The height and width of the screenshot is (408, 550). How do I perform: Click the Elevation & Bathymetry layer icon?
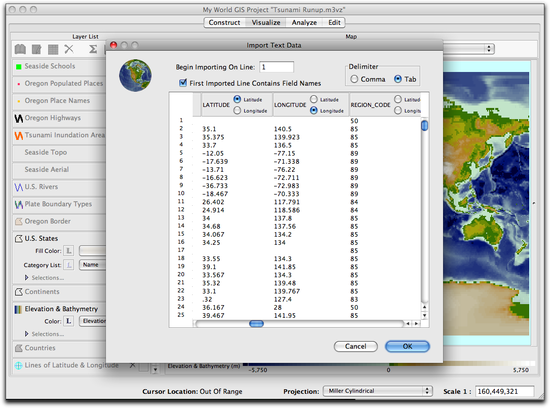[x=18, y=309]
